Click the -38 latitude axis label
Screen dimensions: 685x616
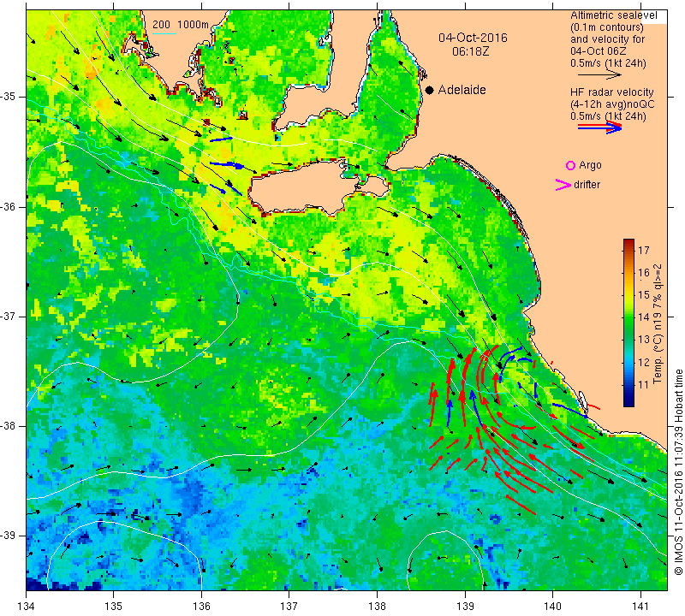coord(8,426)
